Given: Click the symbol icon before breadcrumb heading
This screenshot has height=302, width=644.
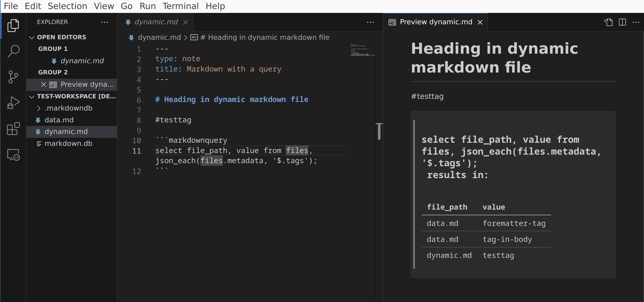Looking at the screenshot, I should point(194,37).
